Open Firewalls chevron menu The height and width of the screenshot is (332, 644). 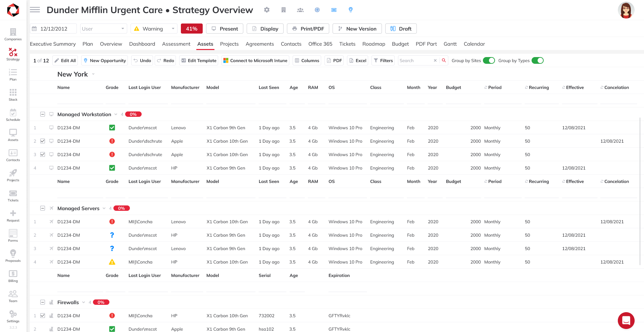coord(84,302)
